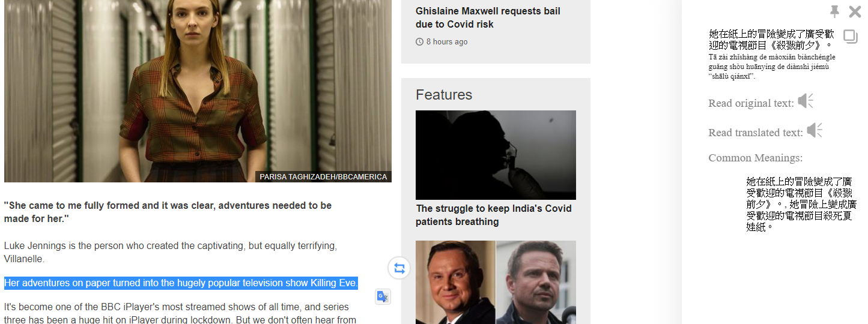Click the Features section heading

pos(444,95)
